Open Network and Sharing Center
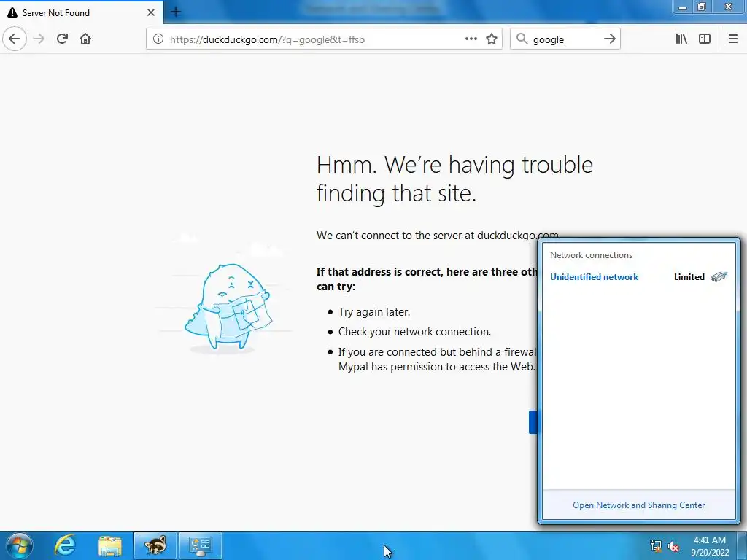The image size is (747, 560). 638,505
